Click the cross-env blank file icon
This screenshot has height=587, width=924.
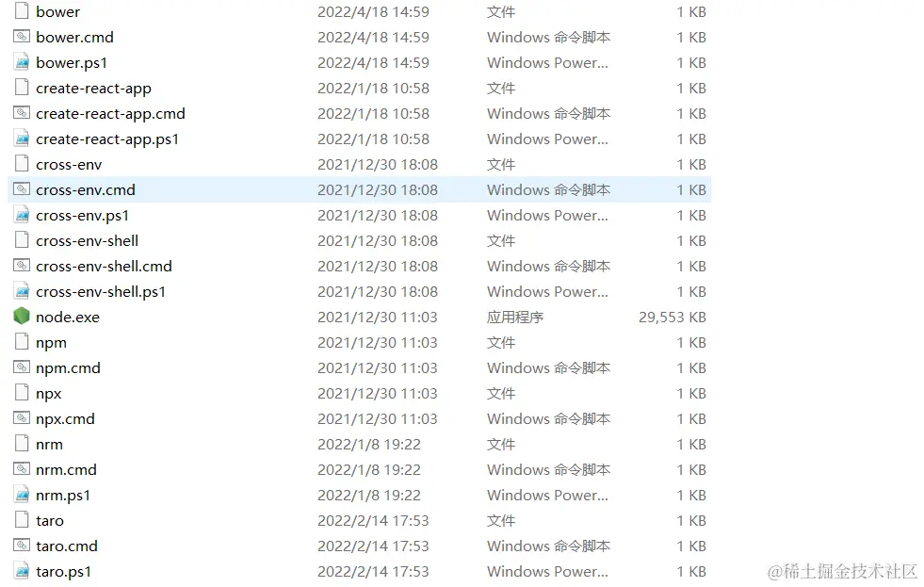point(22,164)
